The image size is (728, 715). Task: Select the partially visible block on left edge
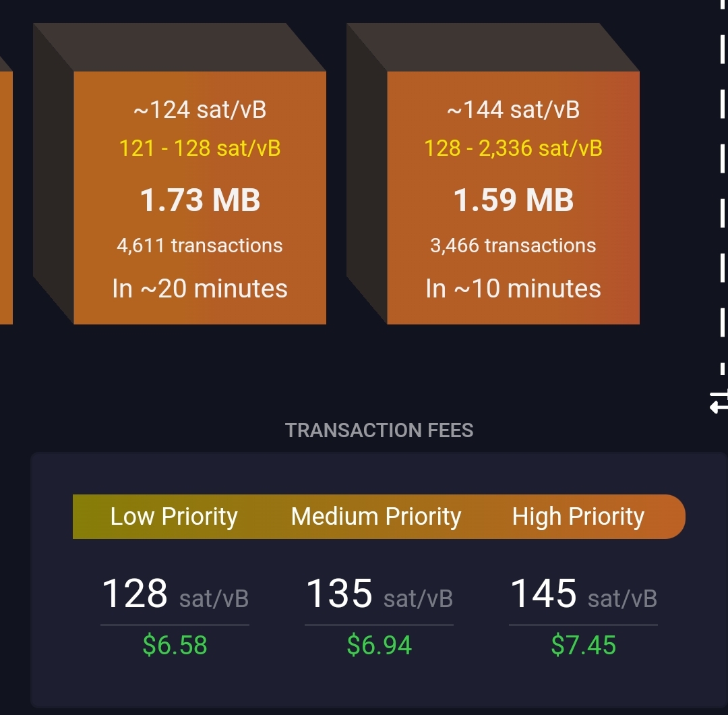5,198
